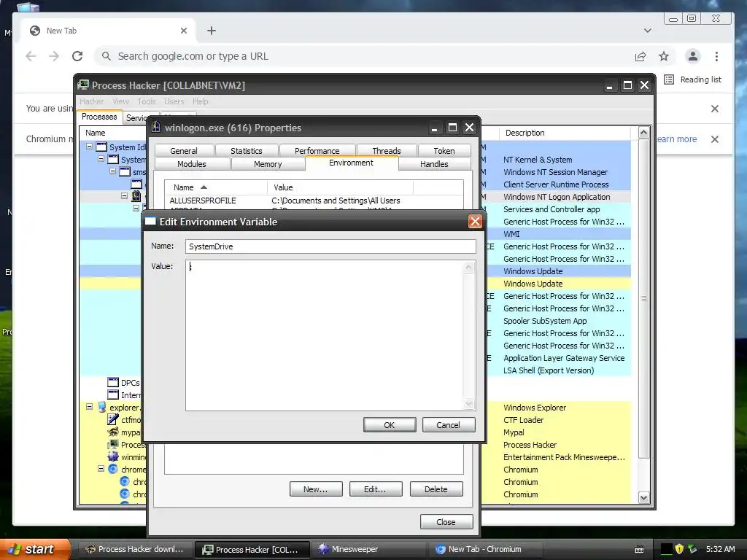Reload the Chromium page
Viewport: 747px width, 560px height.
[x=77, y=56]
